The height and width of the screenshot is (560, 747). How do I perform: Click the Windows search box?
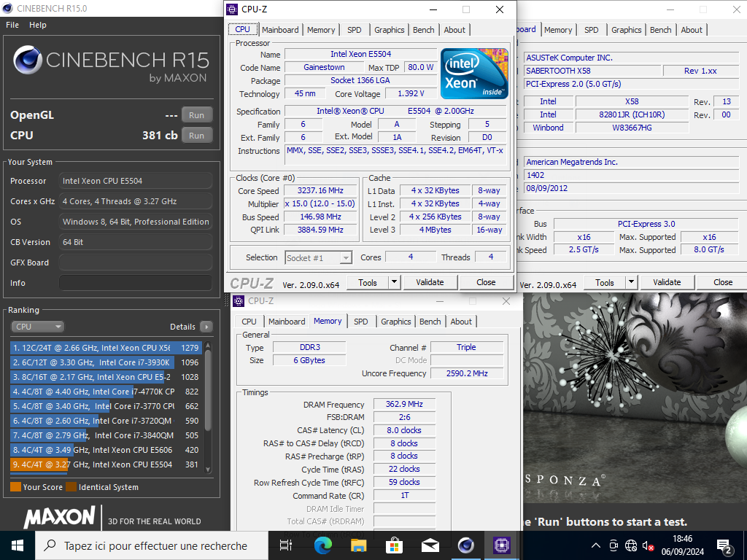[x=150, y=545]
